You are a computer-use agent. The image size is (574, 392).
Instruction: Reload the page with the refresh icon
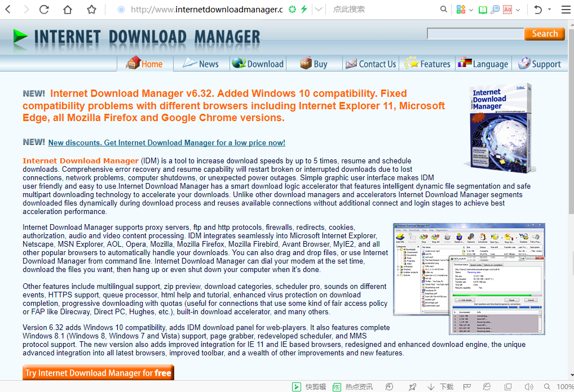coord(44,9)
